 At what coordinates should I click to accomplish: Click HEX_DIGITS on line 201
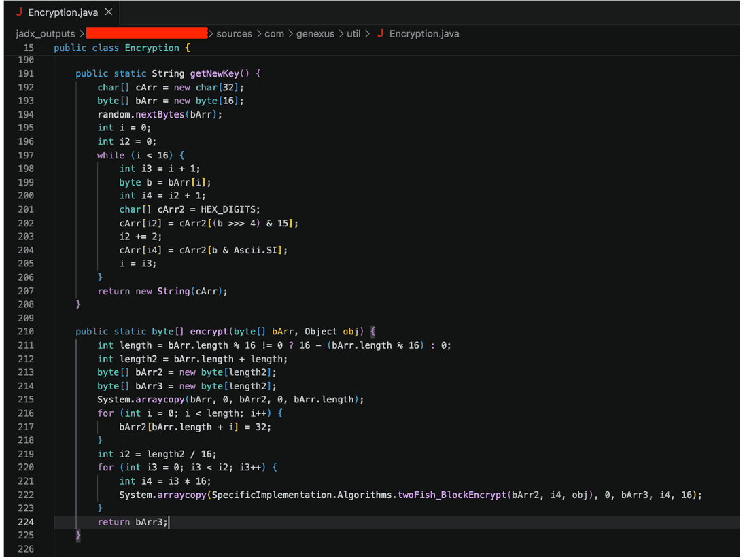(230, 209)
